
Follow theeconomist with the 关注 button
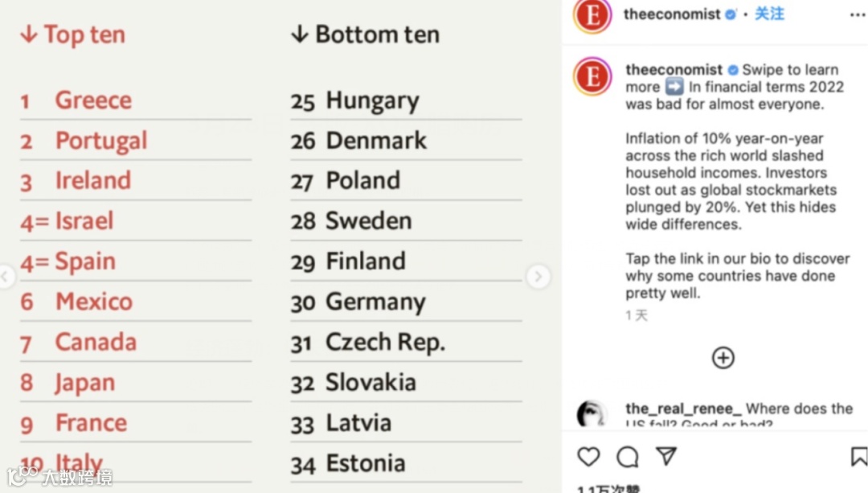[769, 14]
